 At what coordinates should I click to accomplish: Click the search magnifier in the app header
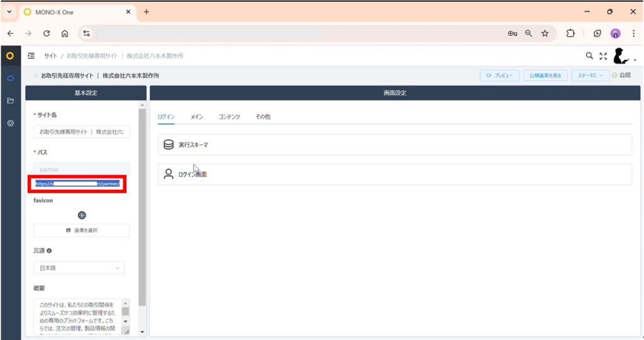(589, 56)
